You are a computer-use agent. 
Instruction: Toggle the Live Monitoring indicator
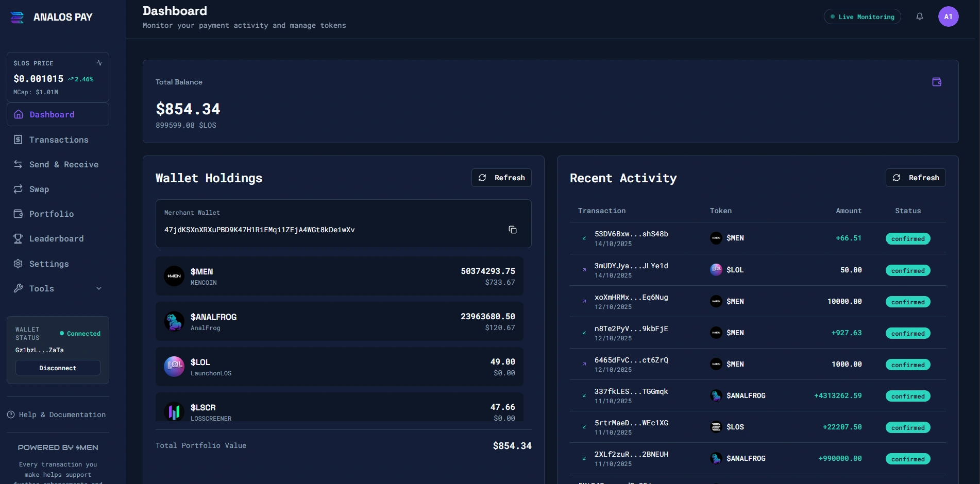click(x=862, y=16)
